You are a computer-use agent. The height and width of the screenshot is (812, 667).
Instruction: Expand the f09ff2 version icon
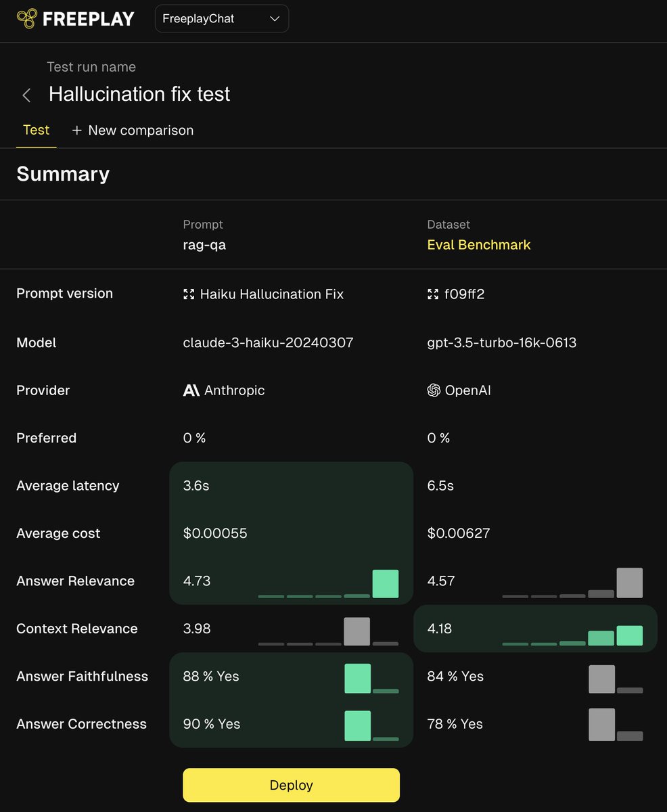pyautogui.click(x=433, y=294)
